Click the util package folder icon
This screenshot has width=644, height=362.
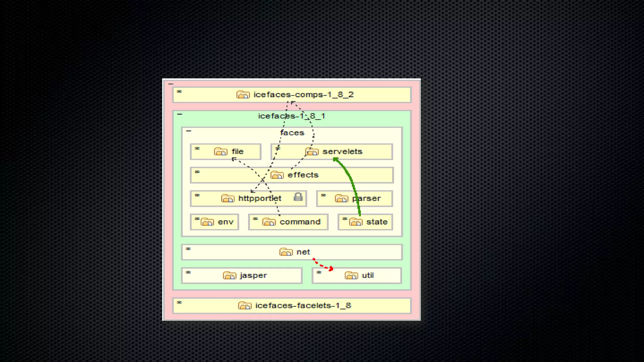coord(351,276)
